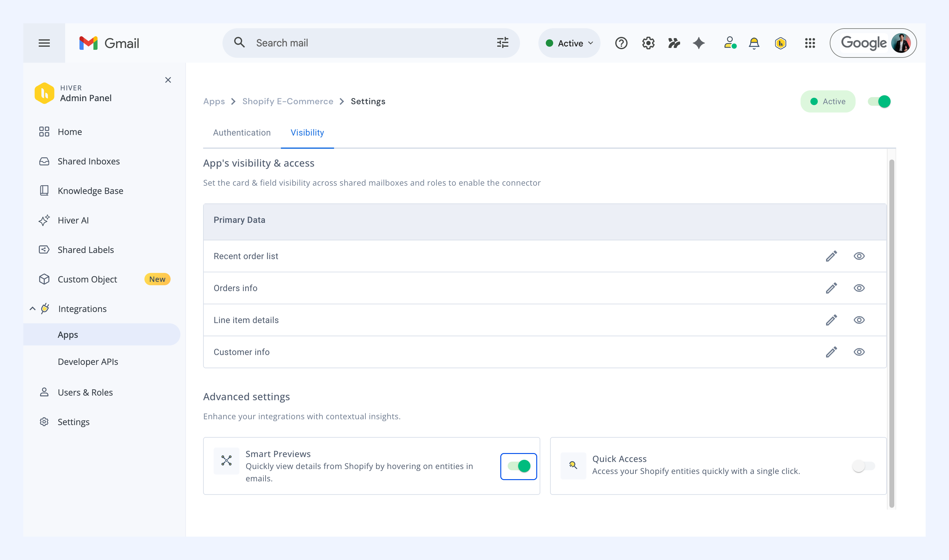Collapse the Integrations section chevron

pyautogui.click(x=33, y=309)
